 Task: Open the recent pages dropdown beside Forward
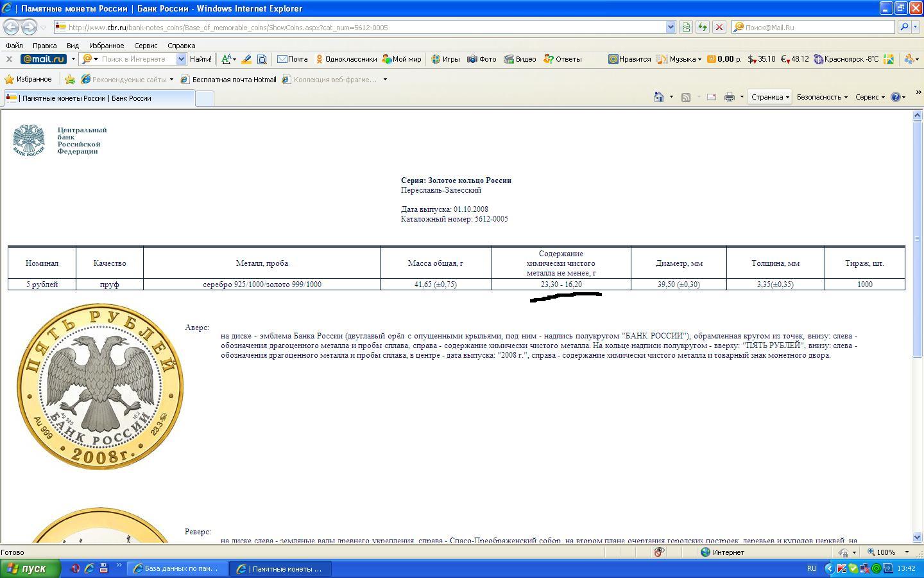point(43,28)
